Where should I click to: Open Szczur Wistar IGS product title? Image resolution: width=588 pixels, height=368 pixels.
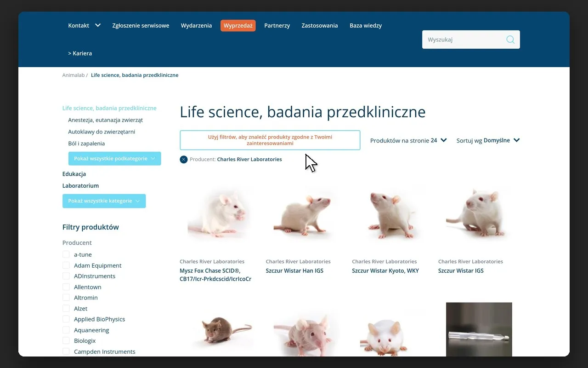coord(461,271)
